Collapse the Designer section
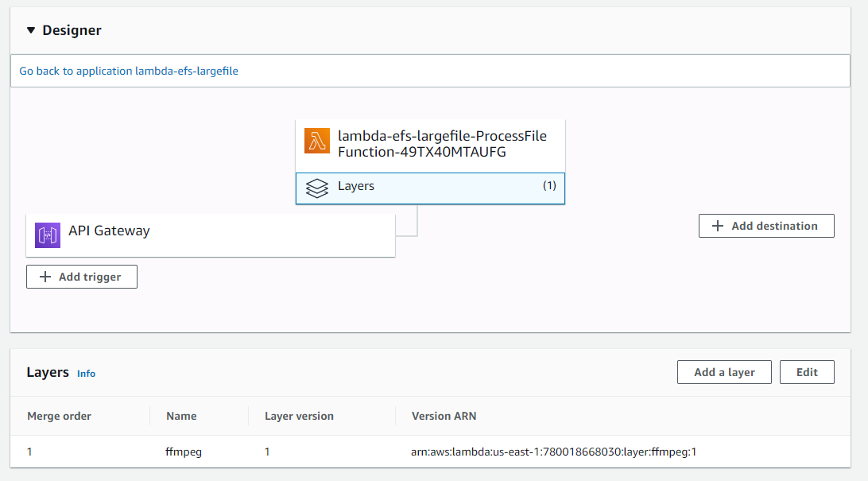Image resolution: width=868 pixels, height=481 pixels. point(30,30)
